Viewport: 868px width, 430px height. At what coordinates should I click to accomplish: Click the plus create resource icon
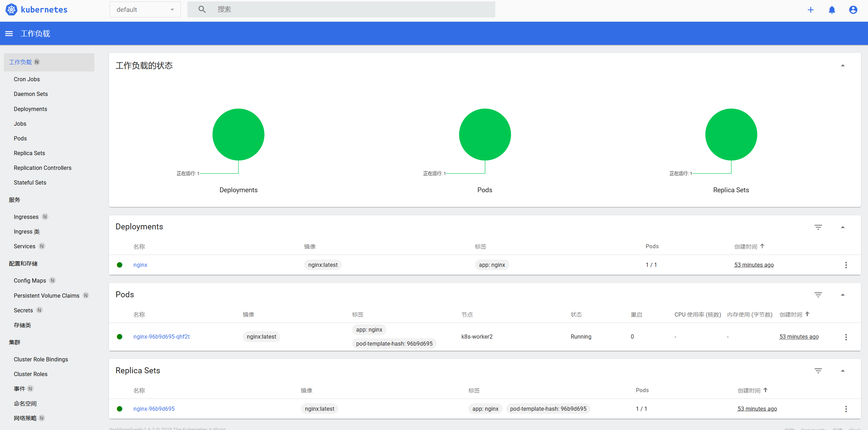point(811,10)
